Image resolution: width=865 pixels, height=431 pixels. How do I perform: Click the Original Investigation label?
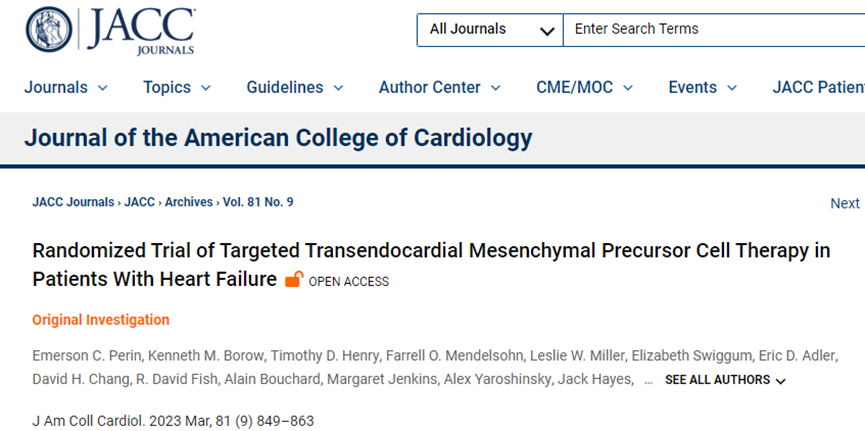pos(101,320)
